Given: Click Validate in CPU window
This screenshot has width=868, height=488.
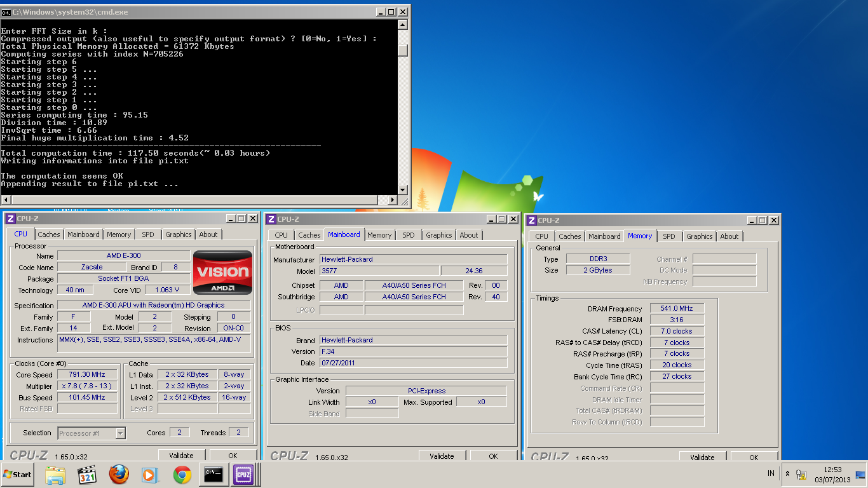Looking at the screenshot, I should click(181, 456).
